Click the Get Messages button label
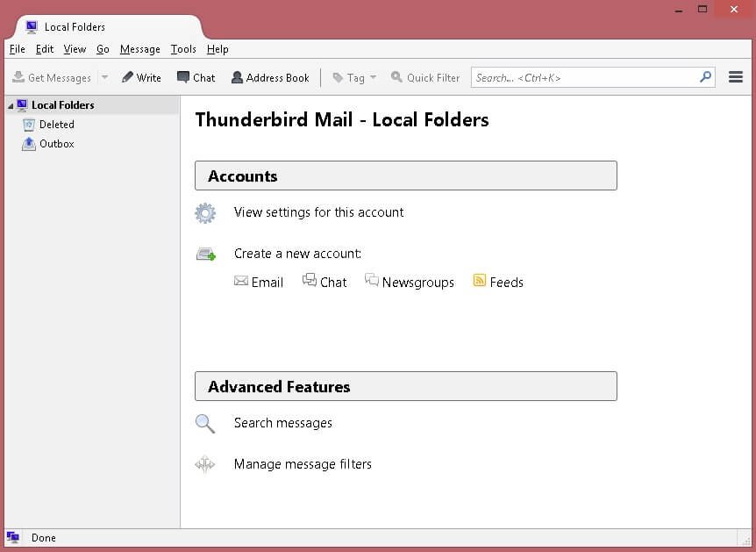 point(60,78)
